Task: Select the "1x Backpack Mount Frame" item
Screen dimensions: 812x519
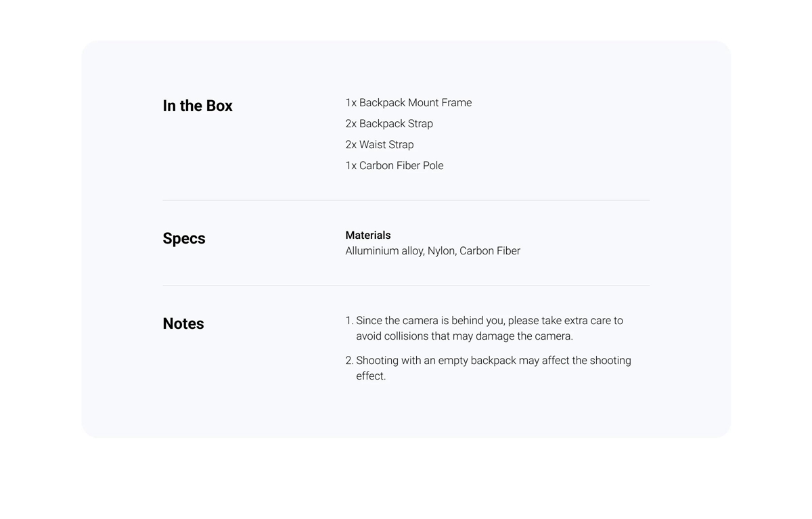Action: click(409, 103)
